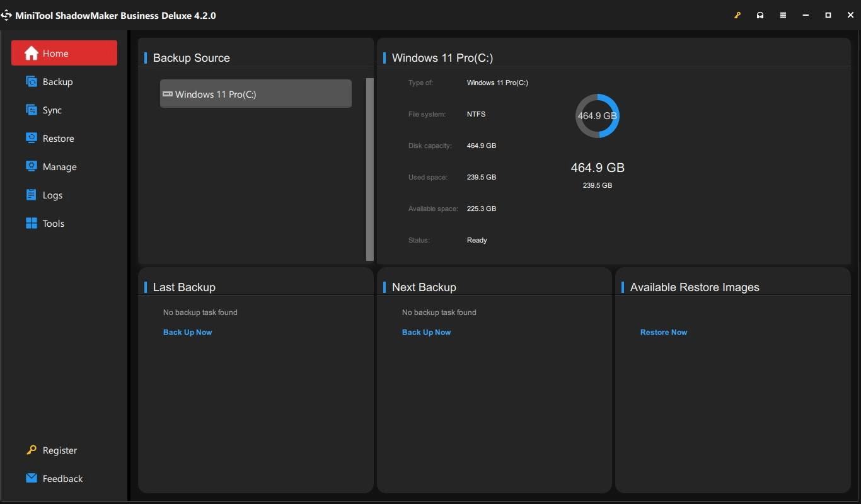Click the Feedback envelope icon
The width and height of the screenshot is (861, 504).
click(x=32, y=478)
